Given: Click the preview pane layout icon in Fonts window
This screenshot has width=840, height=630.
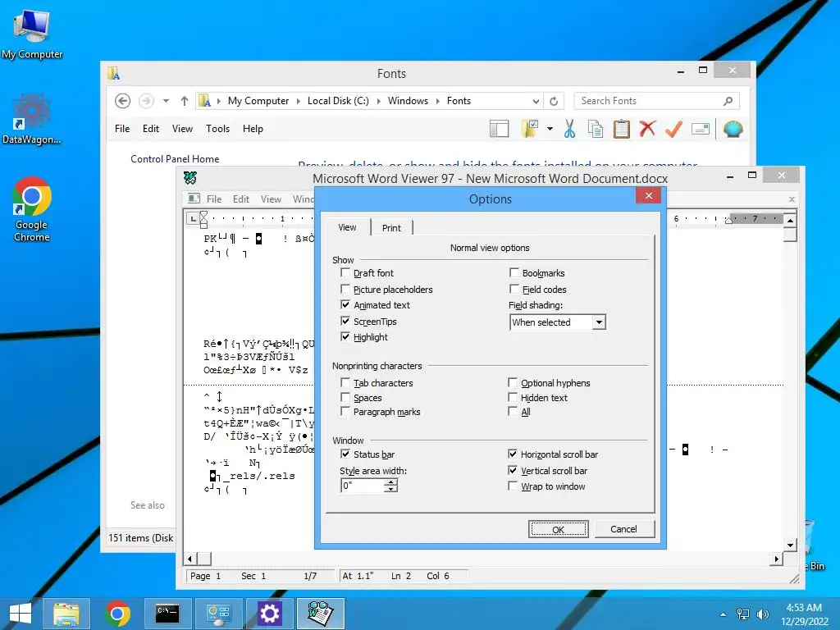Looking at the screenshot, I should 499,129.
